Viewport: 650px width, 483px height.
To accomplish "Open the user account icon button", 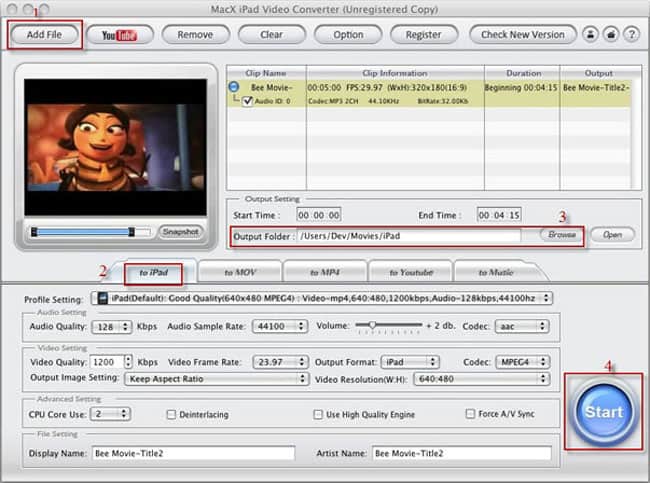I will [x=591, y=34].
